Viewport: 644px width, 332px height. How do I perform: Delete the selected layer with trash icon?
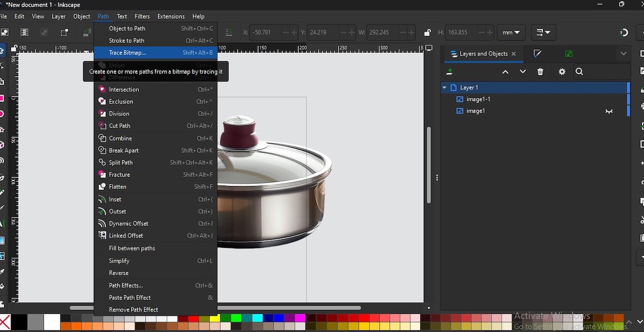pos(540,72)
